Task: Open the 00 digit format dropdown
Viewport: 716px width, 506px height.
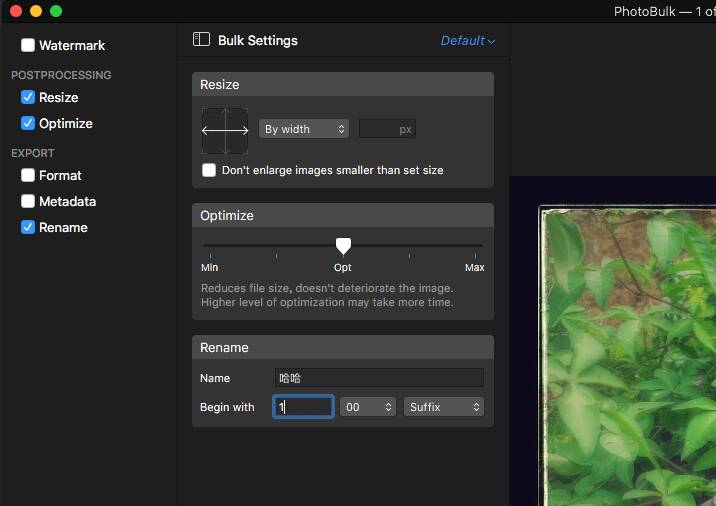Action: coord(368,407)
